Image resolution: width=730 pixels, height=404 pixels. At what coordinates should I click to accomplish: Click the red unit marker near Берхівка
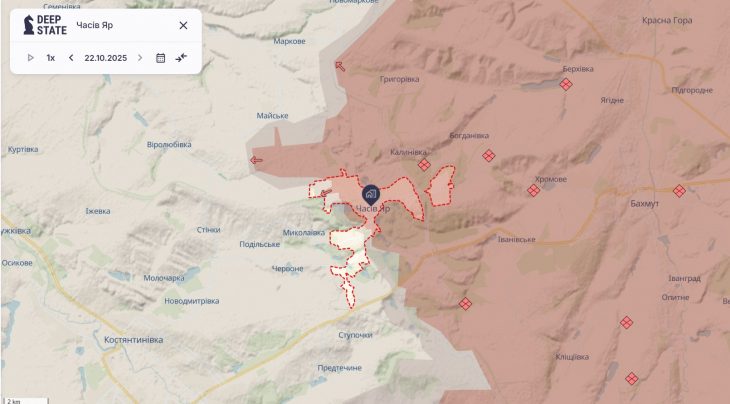click(x=566, y=84)
